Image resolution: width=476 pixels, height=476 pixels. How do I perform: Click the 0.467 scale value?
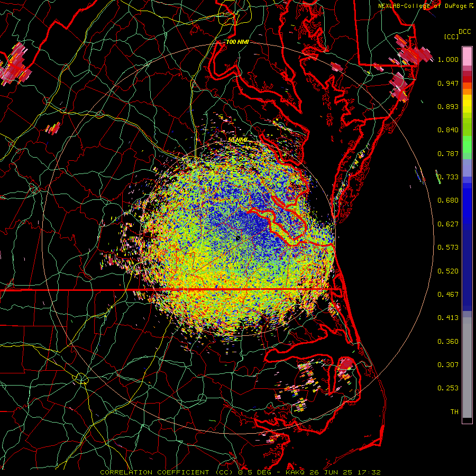pyautogui.click(x=448, y=295)
